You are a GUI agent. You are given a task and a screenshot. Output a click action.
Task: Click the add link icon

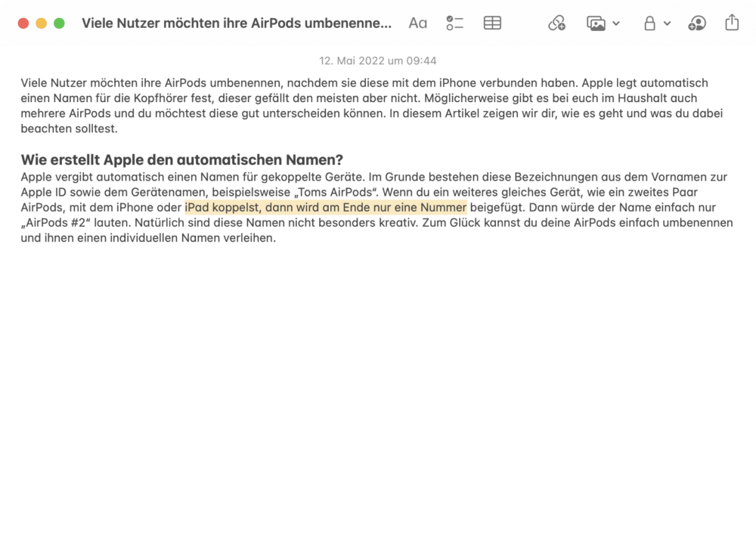[557, 23]
